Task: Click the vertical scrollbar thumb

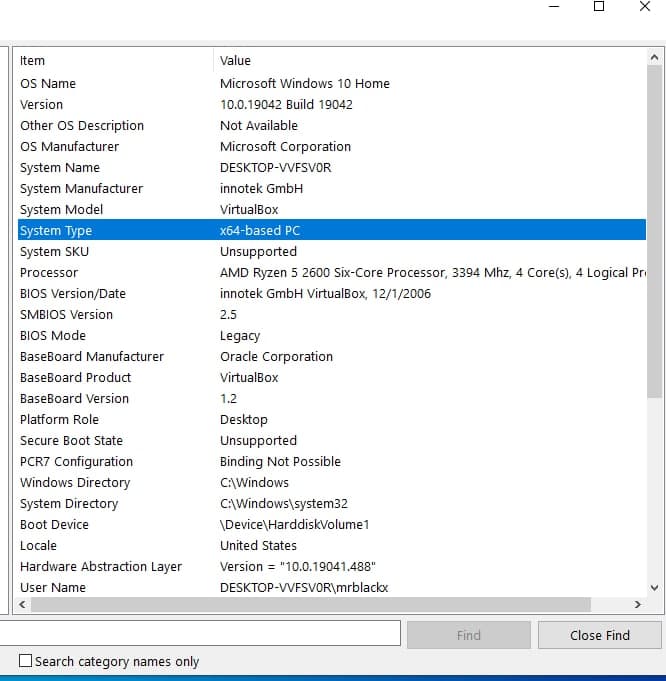Action: (655, 230)
